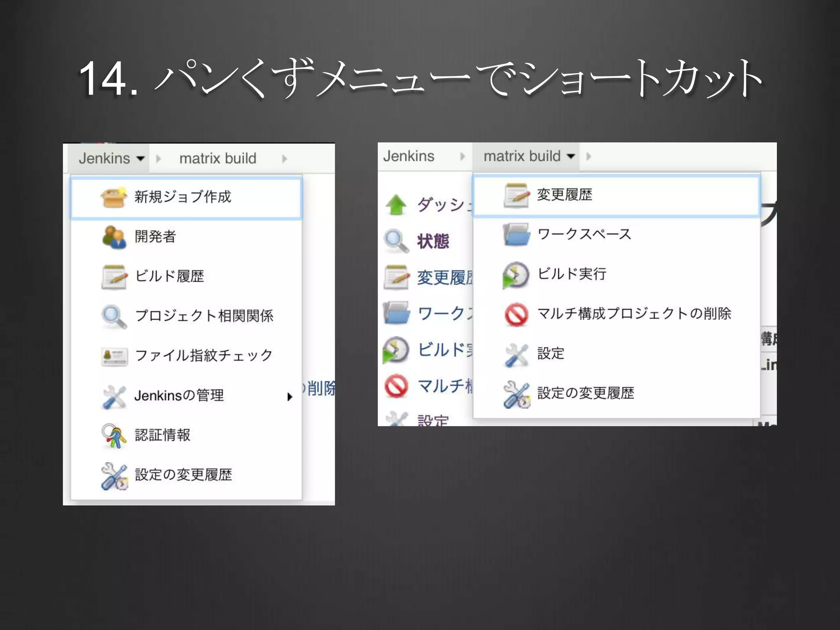Select 認証情報 menu entry
Viewport: 840px width, 630px height.
186,436
